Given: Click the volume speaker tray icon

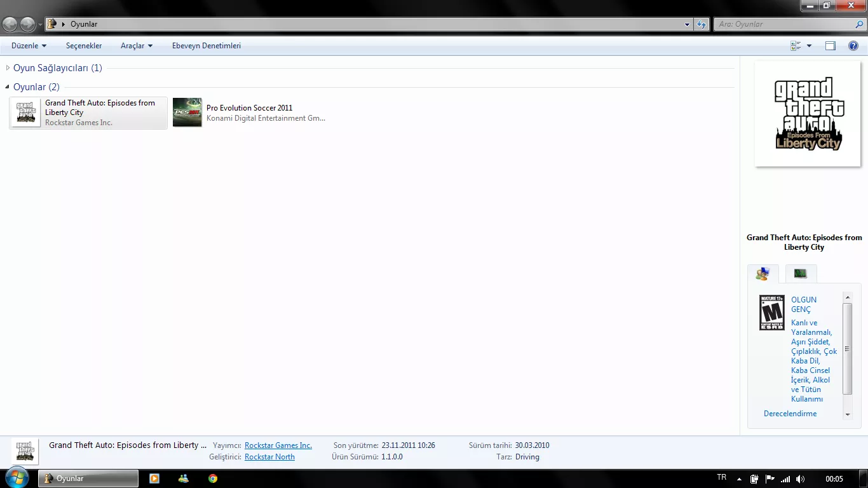Looking at the screenshot, I should click(x=800, y=478).
